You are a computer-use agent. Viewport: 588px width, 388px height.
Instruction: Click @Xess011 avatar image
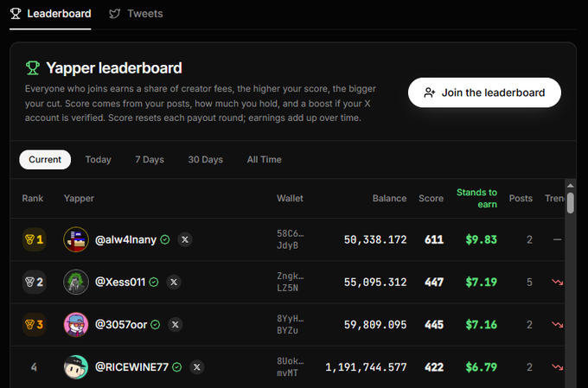pyautogui.click(x=76, y=282)
